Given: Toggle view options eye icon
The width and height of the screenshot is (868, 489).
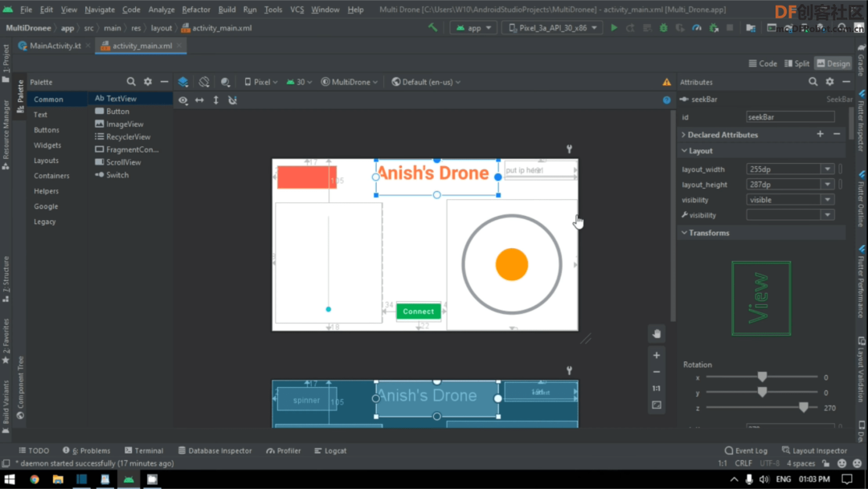Looking at the screenshot, I should [183, 100].
